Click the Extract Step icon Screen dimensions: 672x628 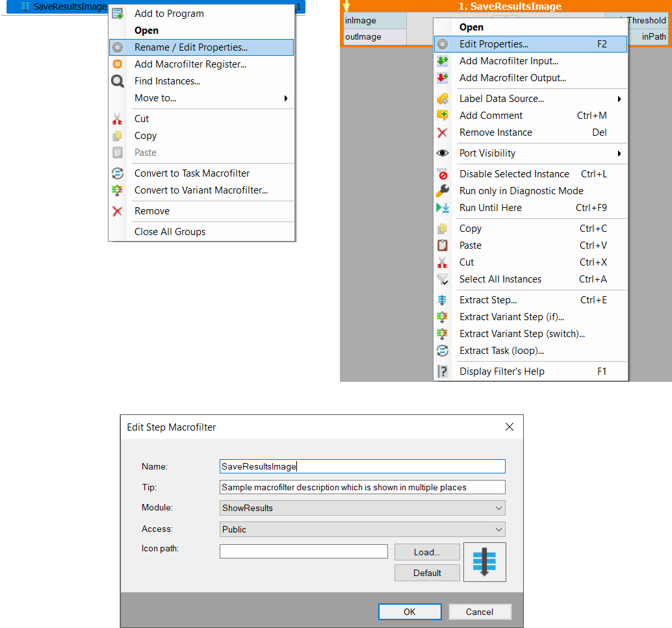tap(443, 300)
